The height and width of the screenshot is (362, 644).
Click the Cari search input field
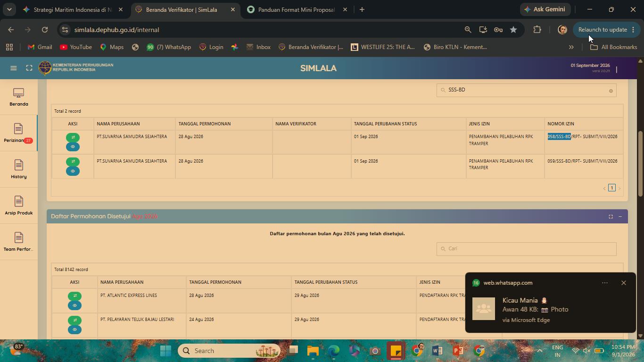(526, 249)
